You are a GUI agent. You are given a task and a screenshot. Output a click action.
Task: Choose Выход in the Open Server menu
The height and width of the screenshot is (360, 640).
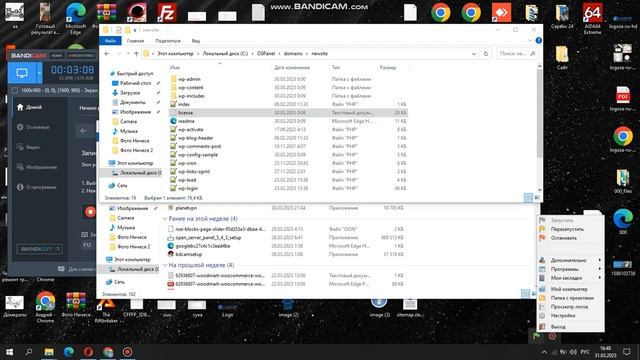[x=558, y=327]
